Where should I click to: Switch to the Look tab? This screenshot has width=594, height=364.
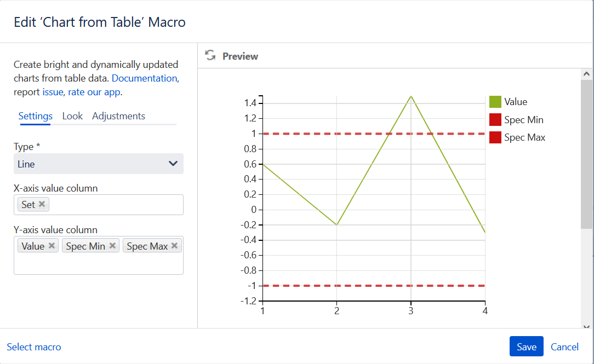coord(72,116)
